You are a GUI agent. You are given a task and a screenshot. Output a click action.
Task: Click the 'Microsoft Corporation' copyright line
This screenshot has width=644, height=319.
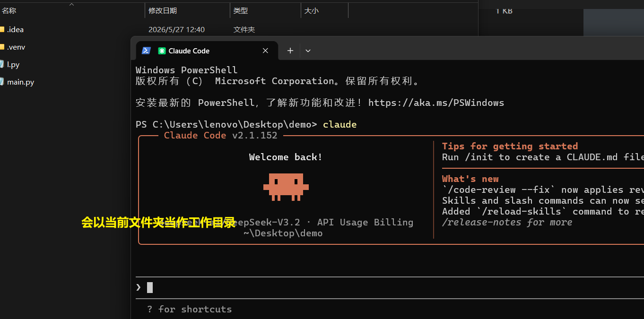278,81
